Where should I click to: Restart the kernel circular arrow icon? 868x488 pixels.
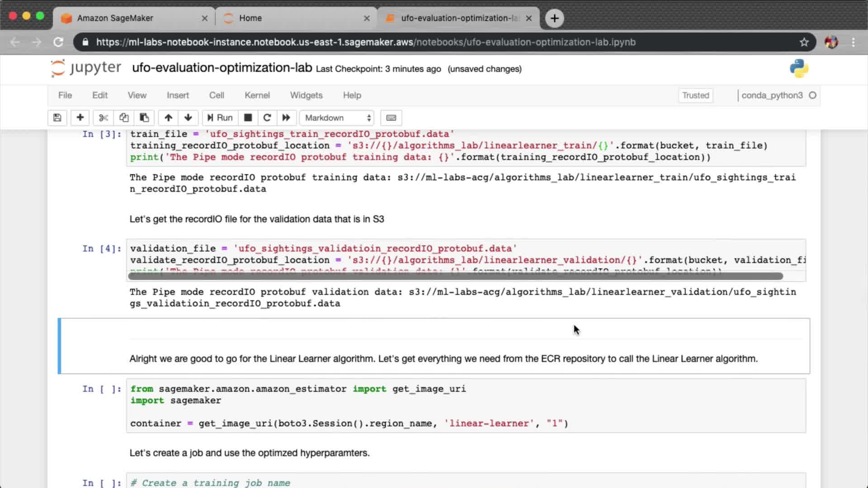pos(267,117)
